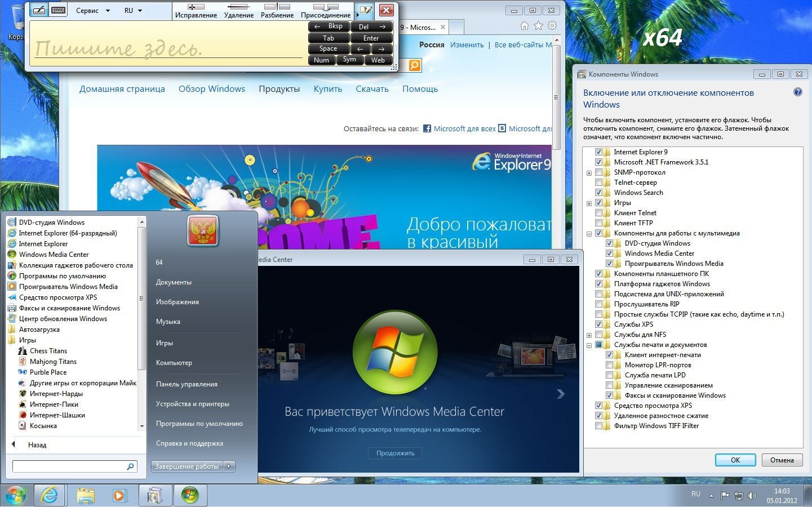This screenshot has width=812, height=507.
Task: Open Internet Explorer favorites star
Action: pos(538,26)
